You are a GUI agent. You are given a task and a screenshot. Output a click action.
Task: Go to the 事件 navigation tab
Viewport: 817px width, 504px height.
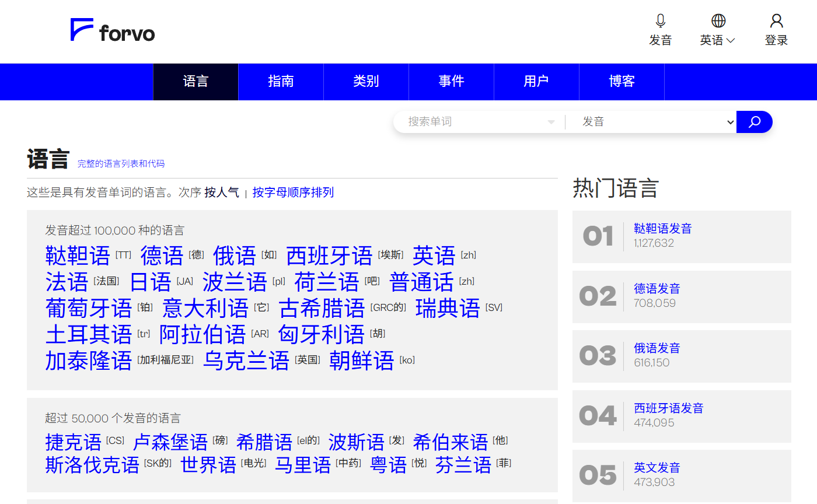451,82
